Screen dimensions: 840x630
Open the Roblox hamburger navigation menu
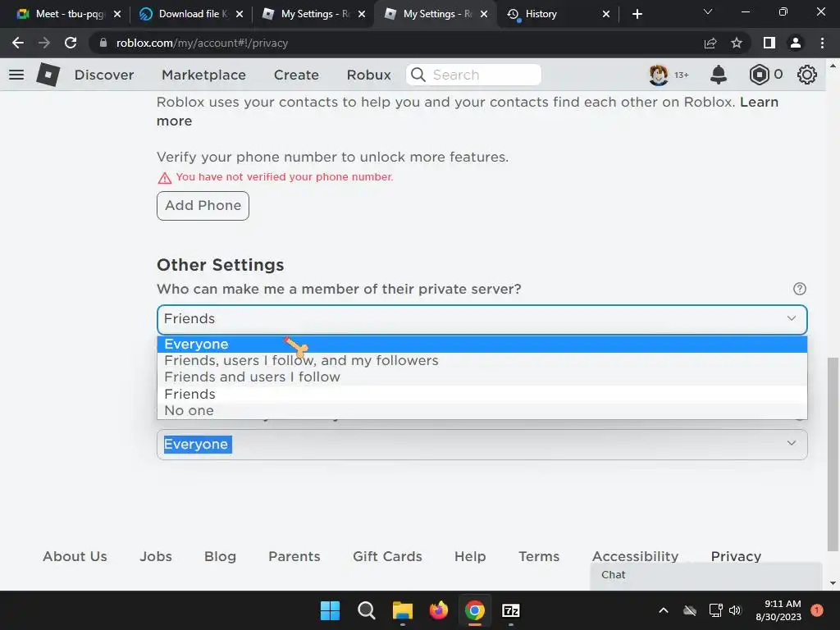coord(16,75)
